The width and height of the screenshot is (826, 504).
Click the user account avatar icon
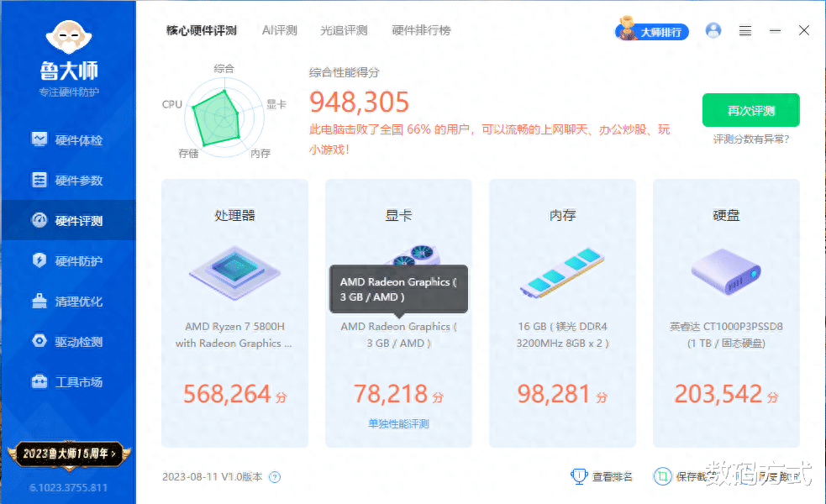click(713, 30)
